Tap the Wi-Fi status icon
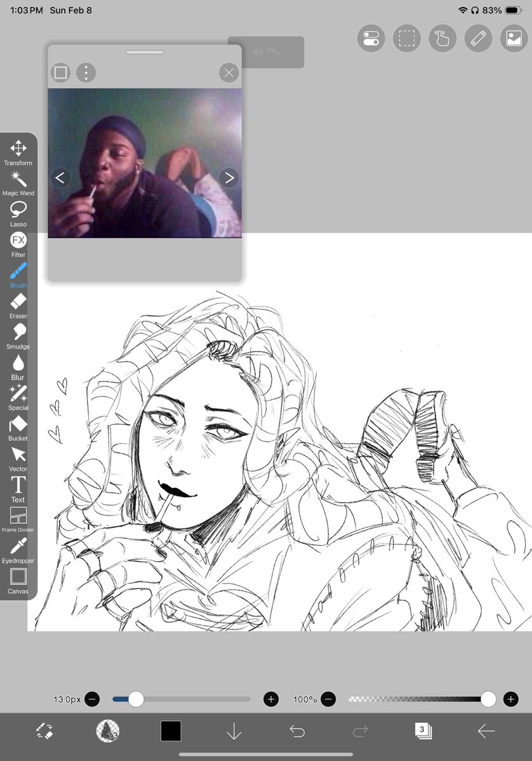Viewport: 532px width, 761px height. coord(463,10)
